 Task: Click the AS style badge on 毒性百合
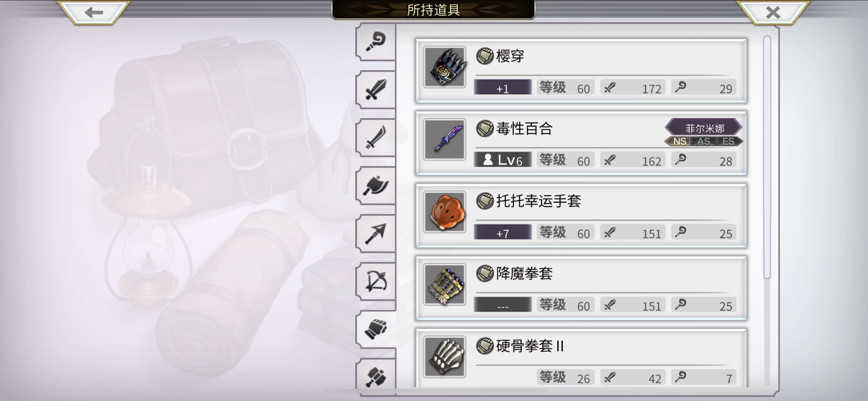704,141
